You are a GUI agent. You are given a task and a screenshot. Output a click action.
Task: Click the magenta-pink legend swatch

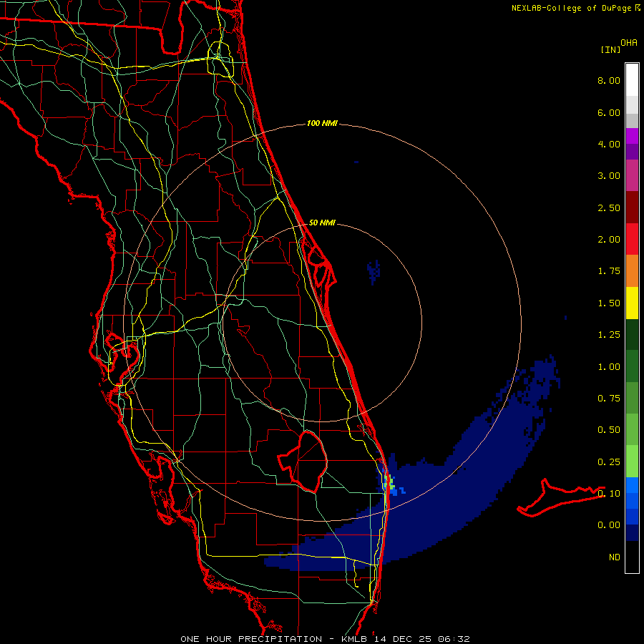pos(632,175)
